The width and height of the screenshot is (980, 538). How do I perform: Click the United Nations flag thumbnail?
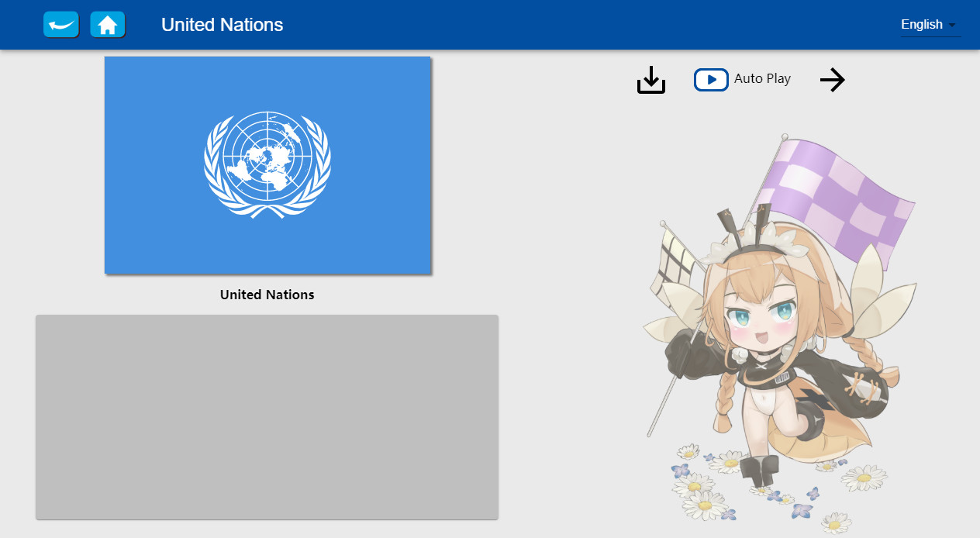coord(267,164)
